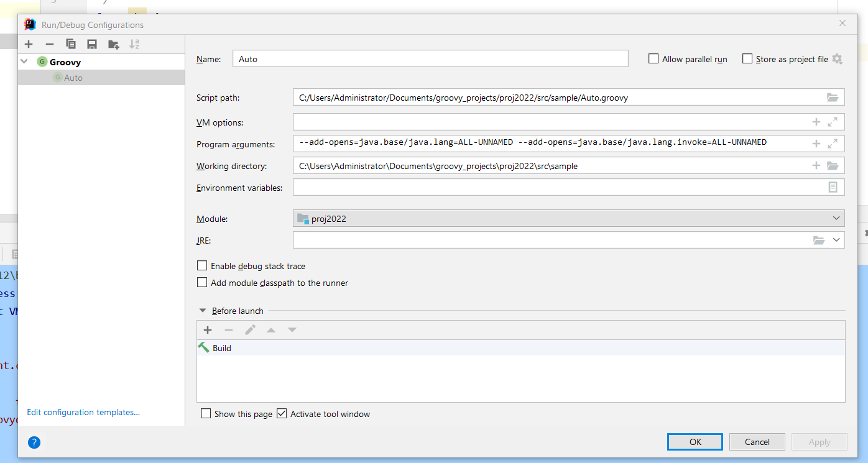The image size is (868, 463).
Task: Sort configurations alphabetically
Action: pos(134,44)
